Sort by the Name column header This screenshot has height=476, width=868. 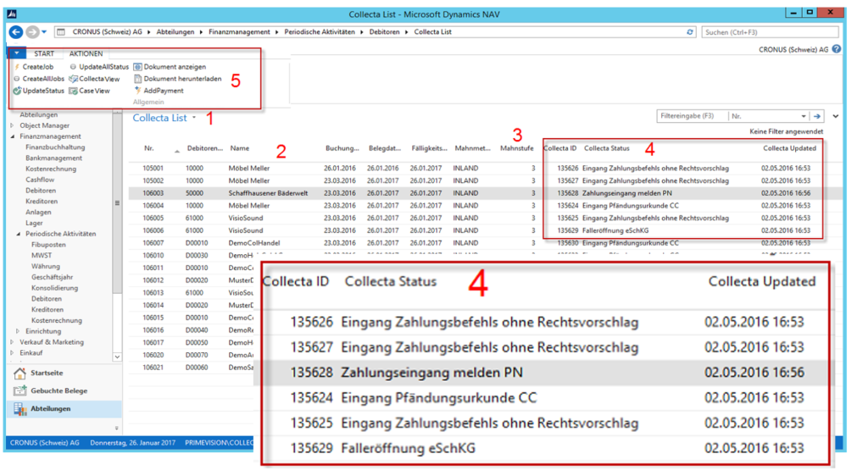[240, 148]
